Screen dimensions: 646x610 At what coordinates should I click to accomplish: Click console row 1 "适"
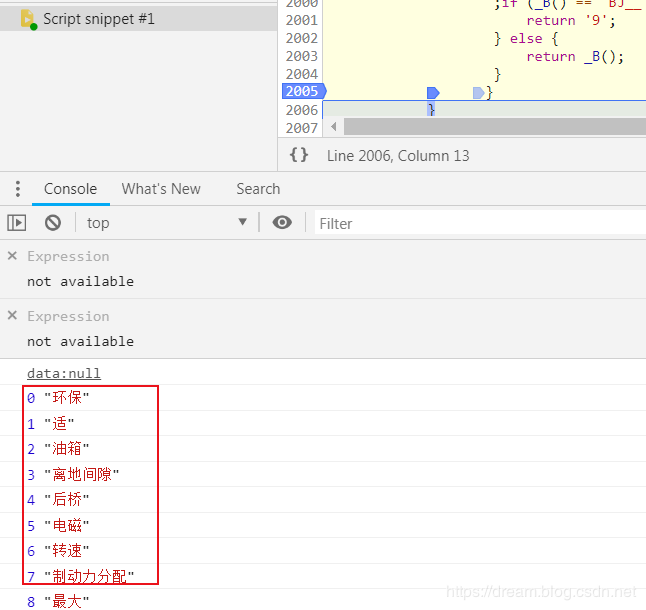[323, 423]
